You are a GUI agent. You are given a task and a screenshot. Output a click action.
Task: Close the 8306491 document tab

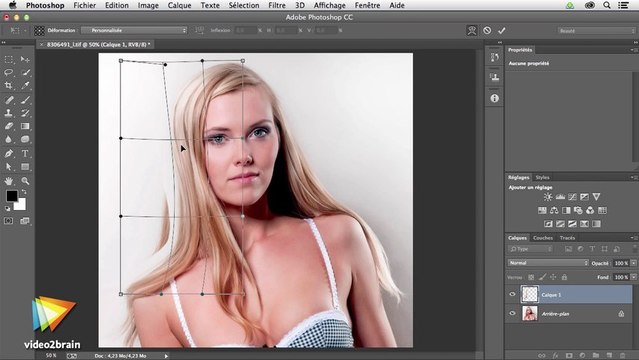coord(41,44)
